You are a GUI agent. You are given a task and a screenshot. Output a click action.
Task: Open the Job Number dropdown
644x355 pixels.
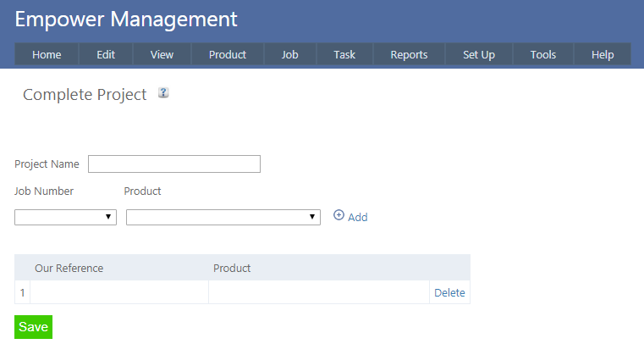pyautogui.click(x=66, y=218)
